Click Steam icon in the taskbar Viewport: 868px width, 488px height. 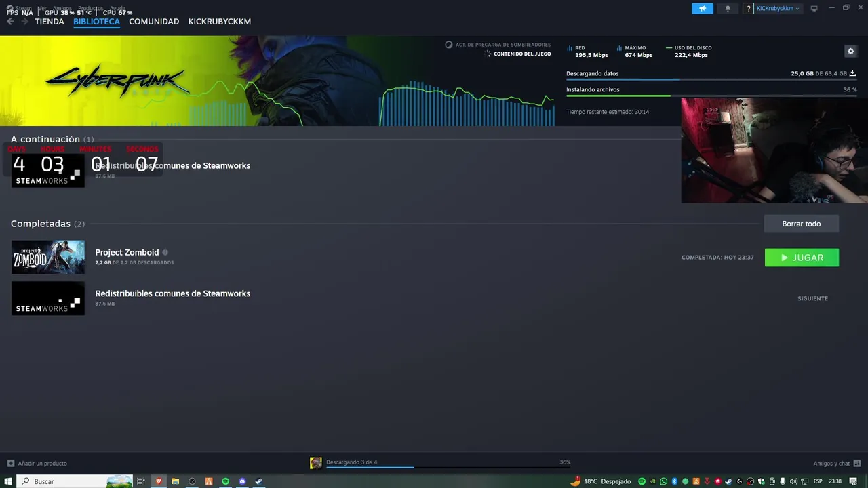point(258,481)
